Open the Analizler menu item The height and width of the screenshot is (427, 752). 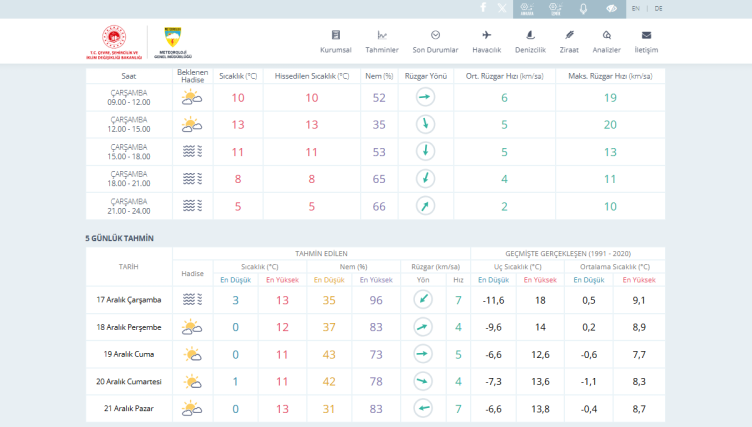coord(606,41)
